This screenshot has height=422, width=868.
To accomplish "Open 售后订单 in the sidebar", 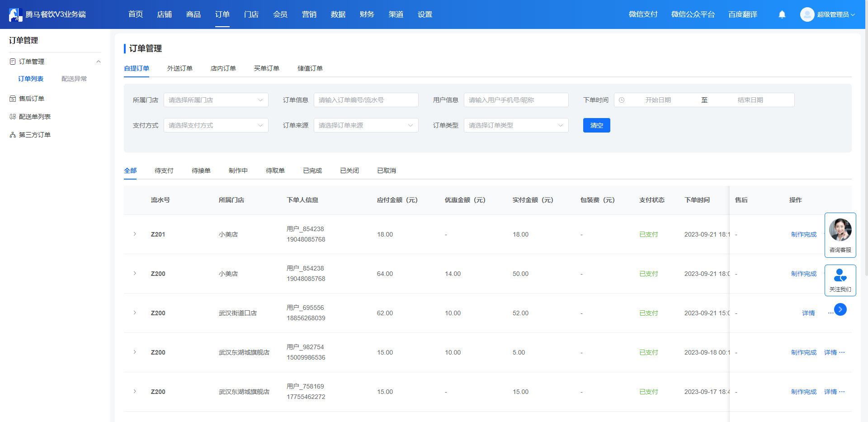I will click(32, 99).
